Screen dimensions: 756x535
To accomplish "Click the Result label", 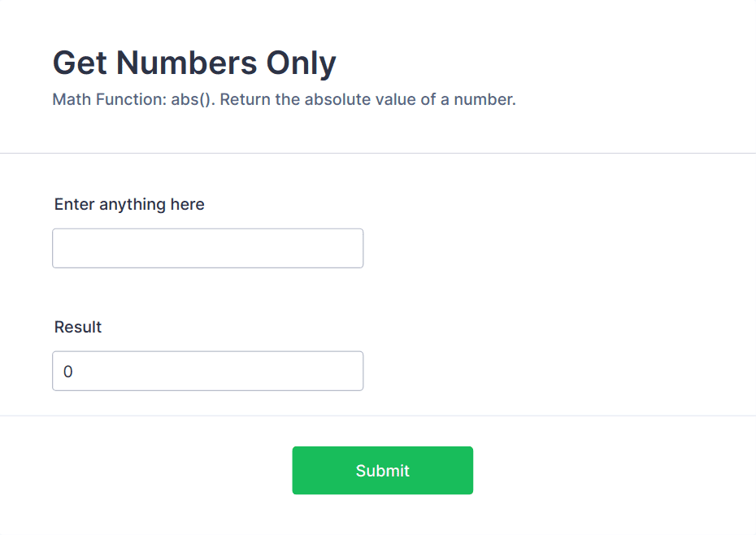I will (x=77, y=327).
